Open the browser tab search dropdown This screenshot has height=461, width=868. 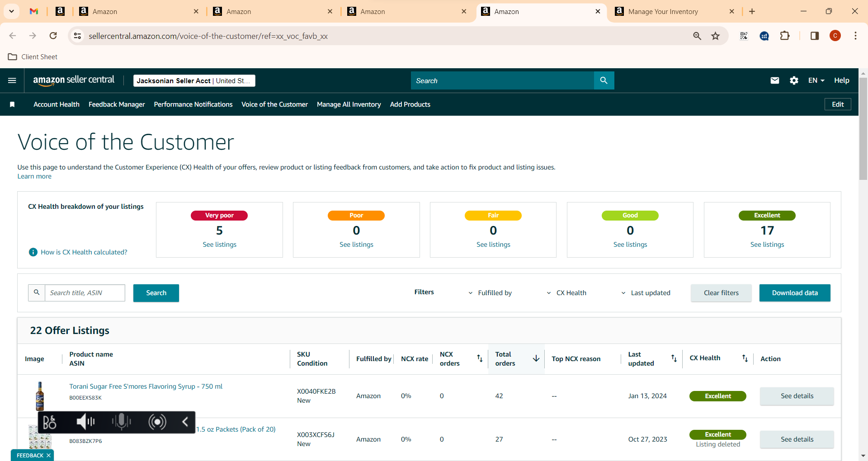click(11, 11)
